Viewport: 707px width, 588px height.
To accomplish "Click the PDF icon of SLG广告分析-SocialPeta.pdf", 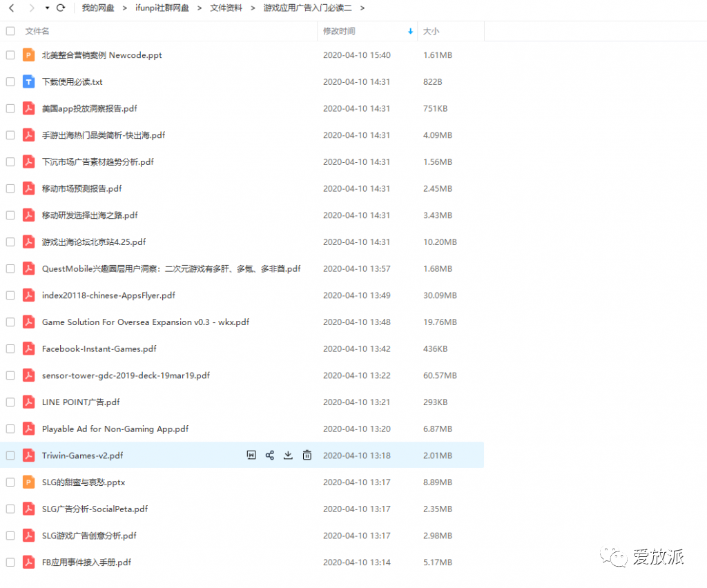I will pyautogui.click(x=28, y=509).
